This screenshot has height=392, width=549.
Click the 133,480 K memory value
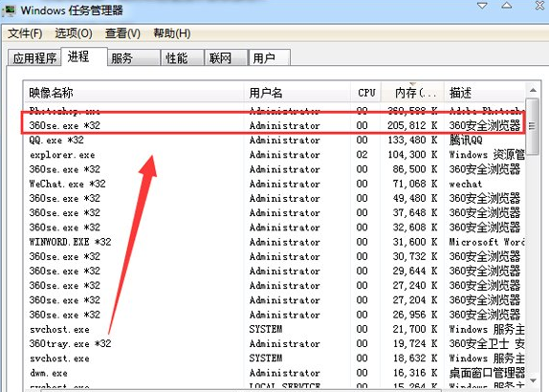point(412,140)
